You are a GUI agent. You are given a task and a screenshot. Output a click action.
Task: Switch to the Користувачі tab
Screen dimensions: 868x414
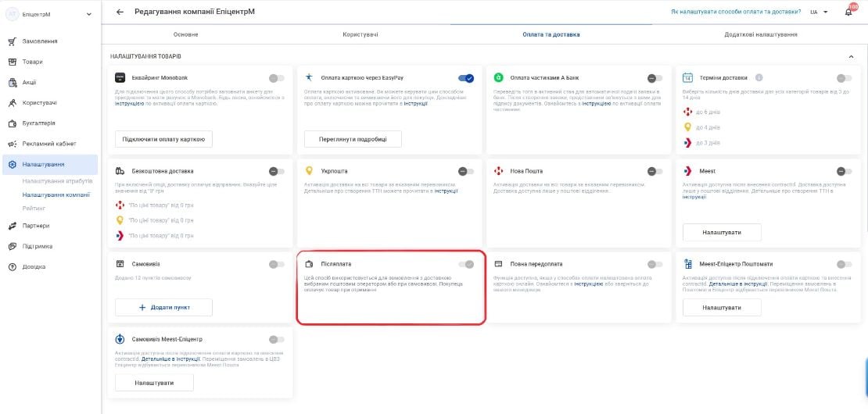[360, 34]
